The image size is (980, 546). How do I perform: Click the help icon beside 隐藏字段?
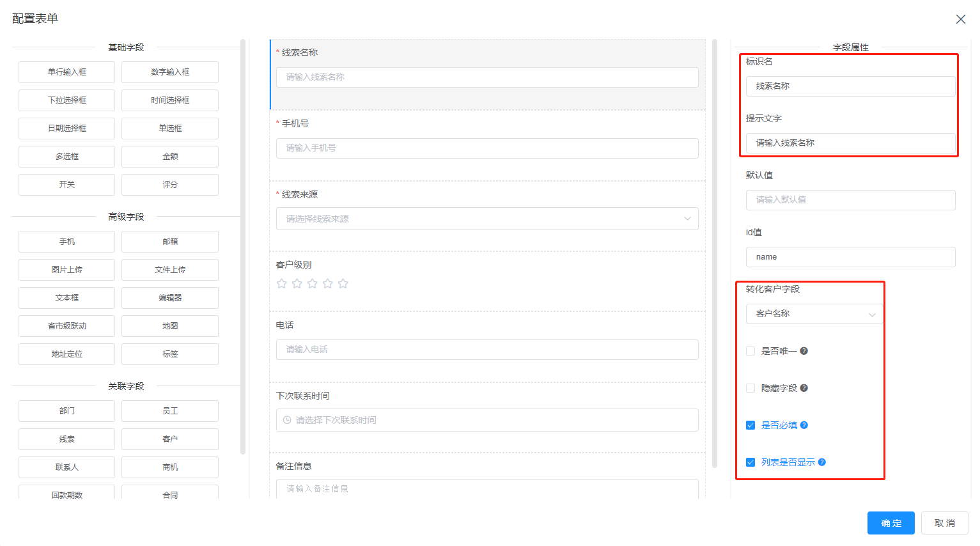point(804,388)
